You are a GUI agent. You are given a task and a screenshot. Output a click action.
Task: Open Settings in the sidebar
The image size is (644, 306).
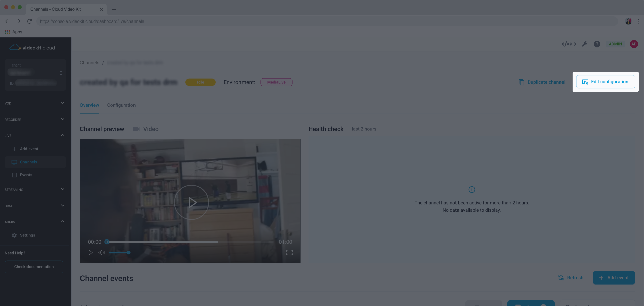[x=35, y=235]
